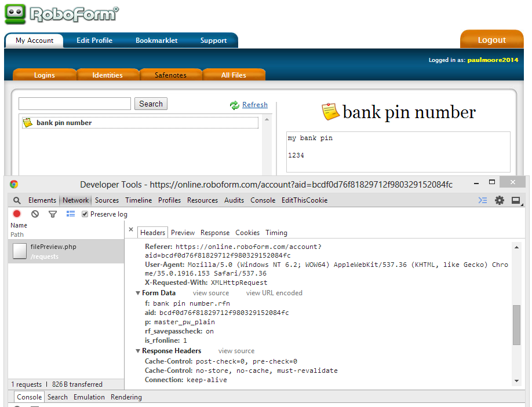Viewport: 532px width, 407px height.
Task: Click the DevTools magnifier search icon
Action: (x=17, y=200)
